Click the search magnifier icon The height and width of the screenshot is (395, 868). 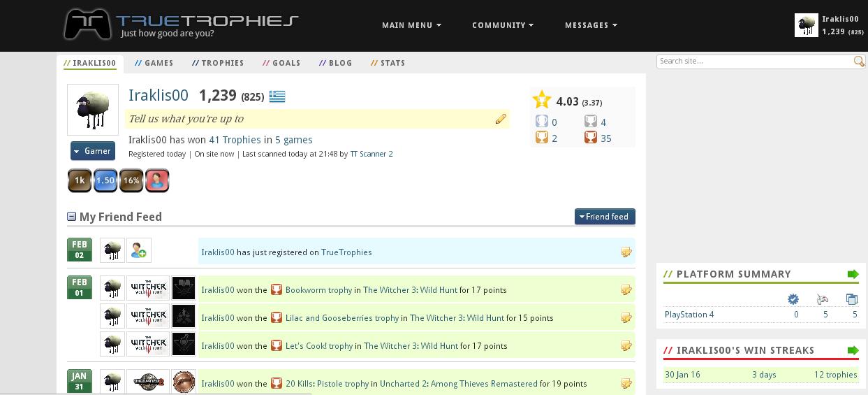[860, 62]
